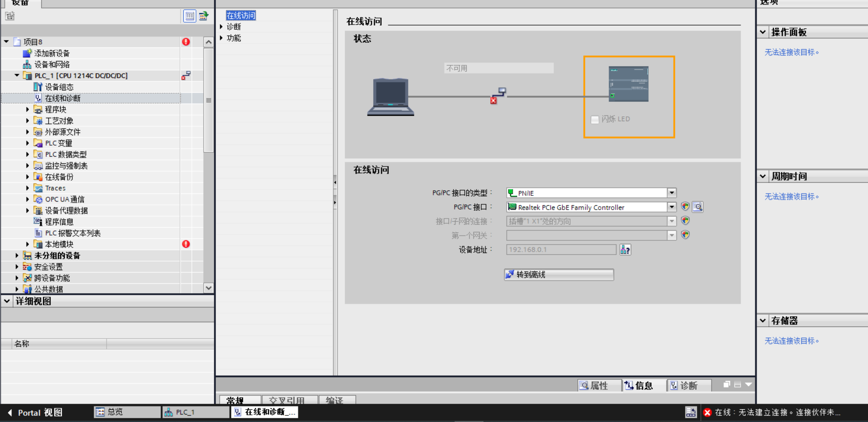Open the PG/PC 接口的类型 dropdown
This screenshot has width=868, height=422.
click(x=671, y=193)
